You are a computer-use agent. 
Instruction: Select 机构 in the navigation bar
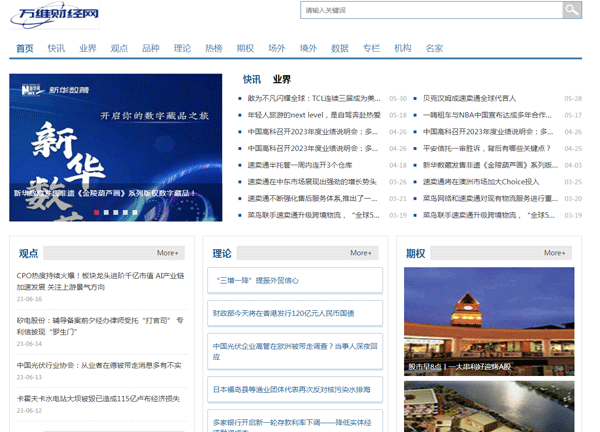pos(403,48)
